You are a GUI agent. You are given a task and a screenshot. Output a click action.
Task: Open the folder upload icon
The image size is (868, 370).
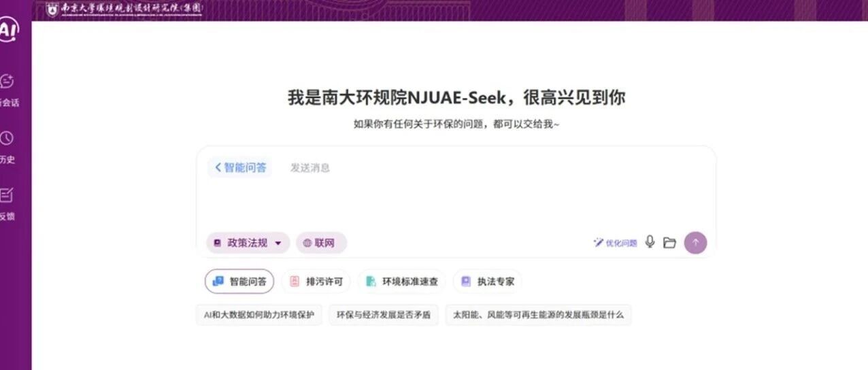pos(669,243)
